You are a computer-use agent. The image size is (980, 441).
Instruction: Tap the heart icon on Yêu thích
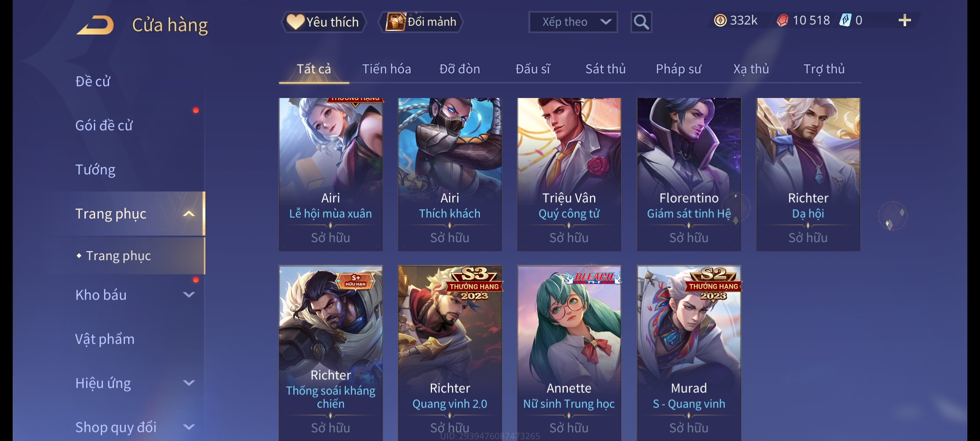click(x=296, y=22)
